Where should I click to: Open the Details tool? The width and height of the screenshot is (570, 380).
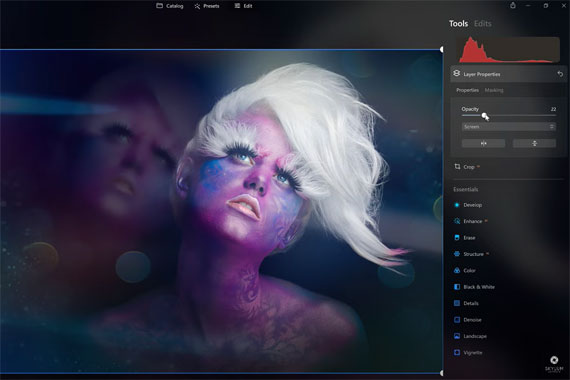(x=466, y=303)
